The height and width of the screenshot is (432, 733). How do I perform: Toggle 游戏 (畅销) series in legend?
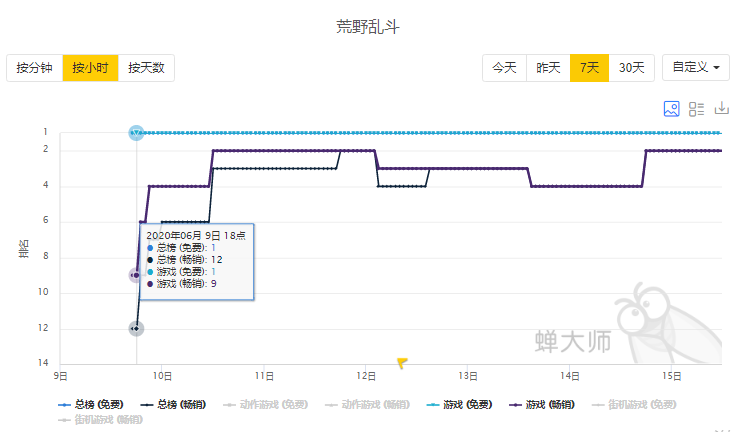pos(542,404)
